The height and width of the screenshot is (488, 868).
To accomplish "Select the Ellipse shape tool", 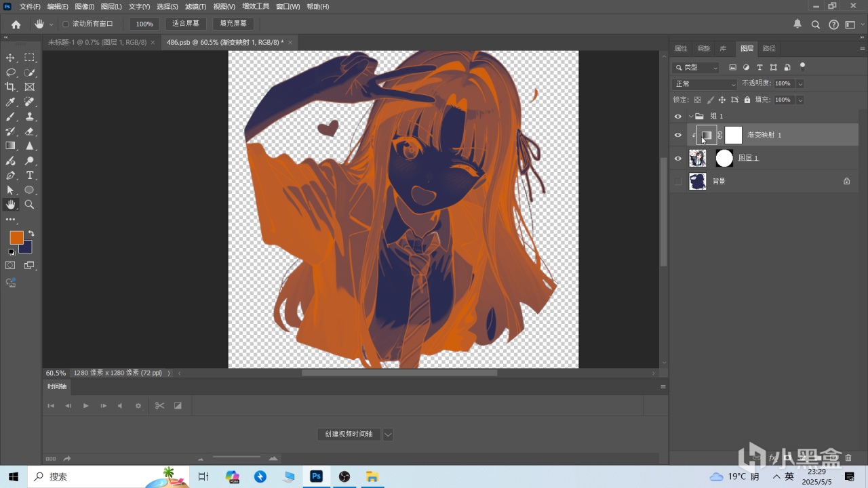I will [x=30, y=190].
